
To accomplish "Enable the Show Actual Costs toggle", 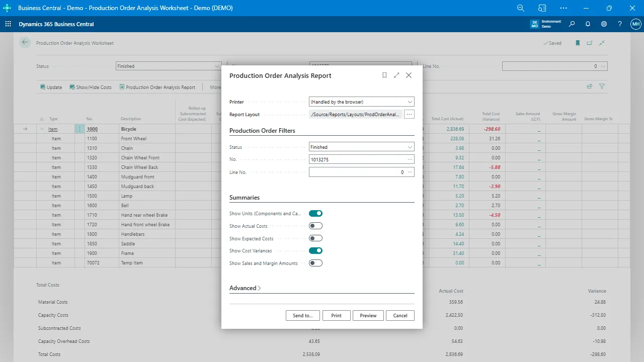I will (x=315, y=226).
